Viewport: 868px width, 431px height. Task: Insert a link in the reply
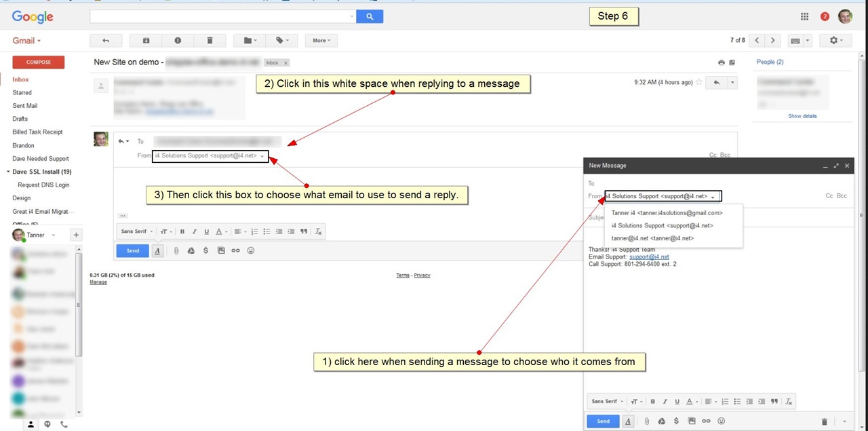coord(235,250)
